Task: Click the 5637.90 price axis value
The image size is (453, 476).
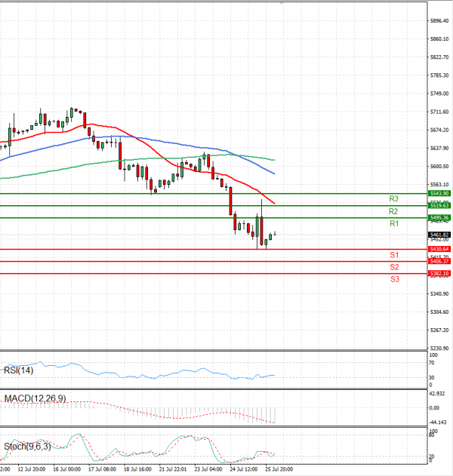Action: pos(439,148)
